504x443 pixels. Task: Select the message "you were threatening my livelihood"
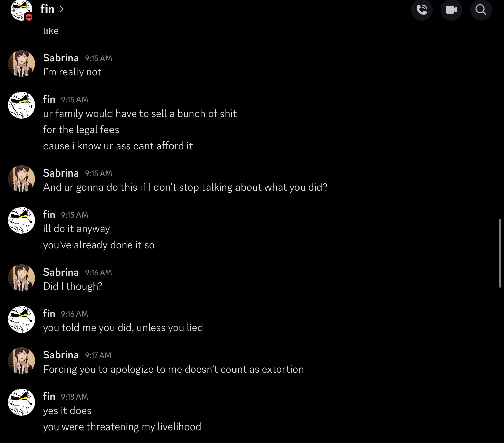pyautogui.click(x=122, y=427)
